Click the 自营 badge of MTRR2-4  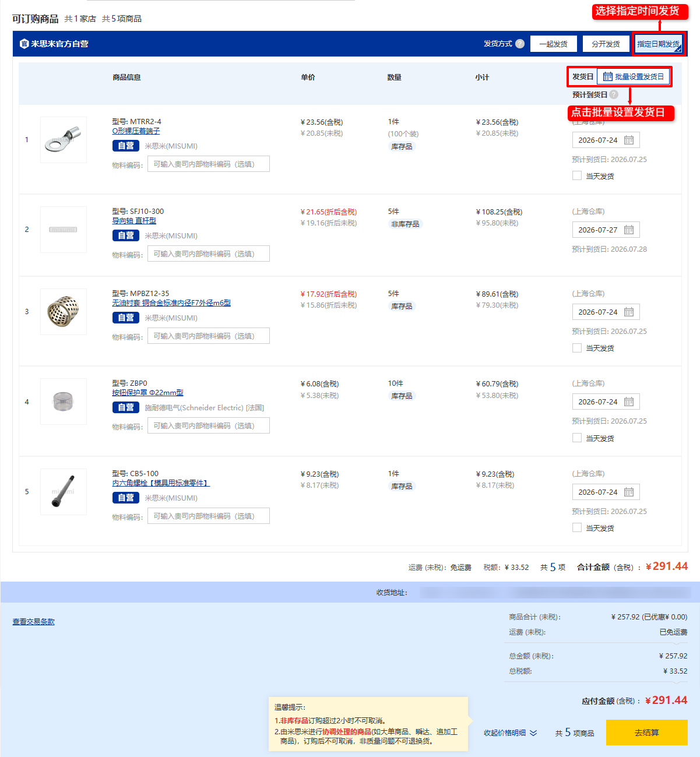tap(126, 146)
